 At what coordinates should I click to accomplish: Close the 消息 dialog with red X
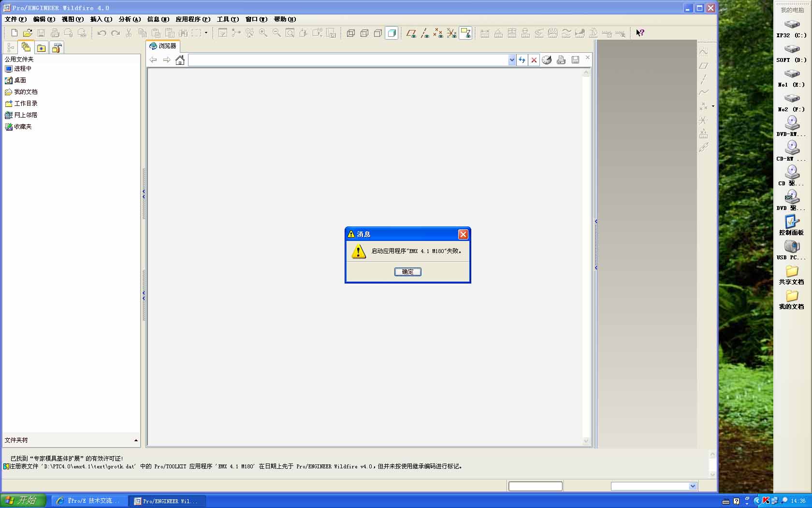[x=463, y=234]
